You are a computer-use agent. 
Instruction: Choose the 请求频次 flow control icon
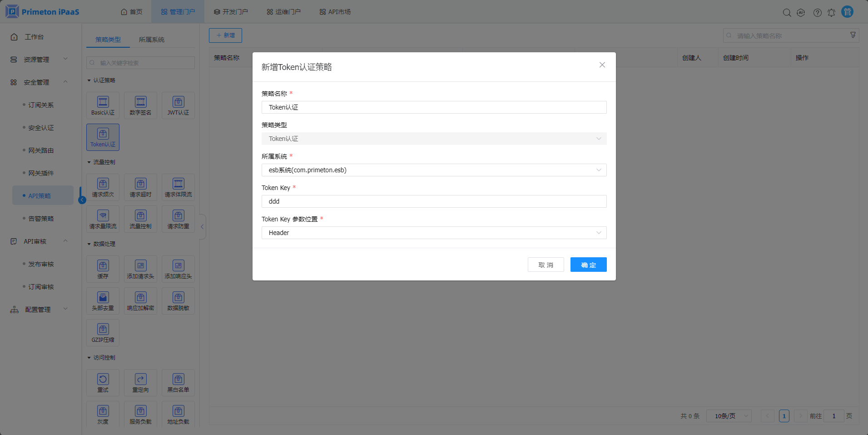[x=103, y=187]
